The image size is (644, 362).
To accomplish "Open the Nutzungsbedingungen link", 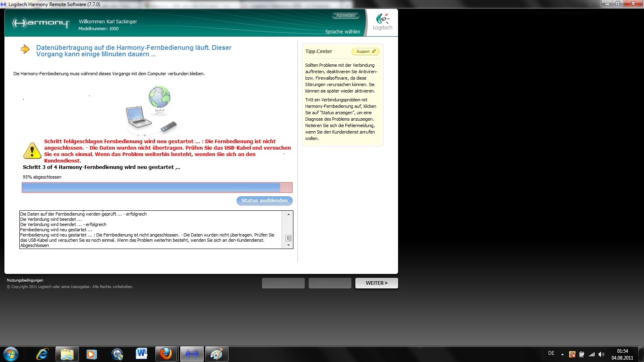I will [25, 280].
